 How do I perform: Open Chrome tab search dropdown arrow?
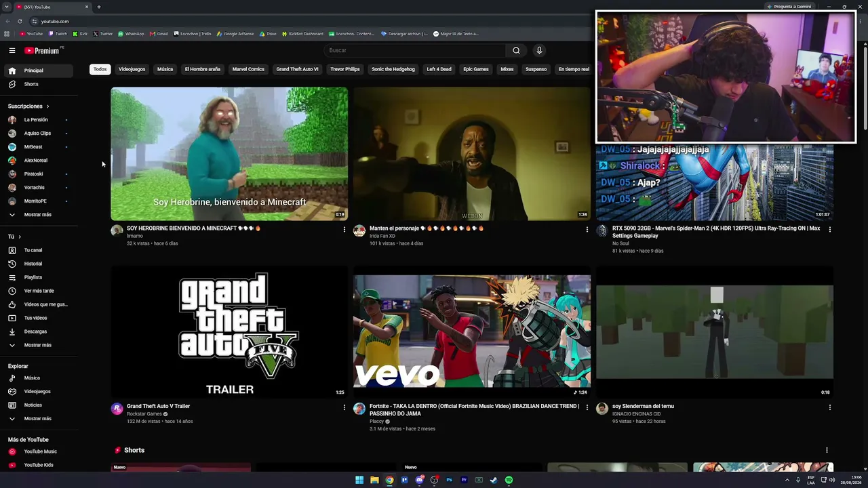pyautogui.click(x=7, y=7)
